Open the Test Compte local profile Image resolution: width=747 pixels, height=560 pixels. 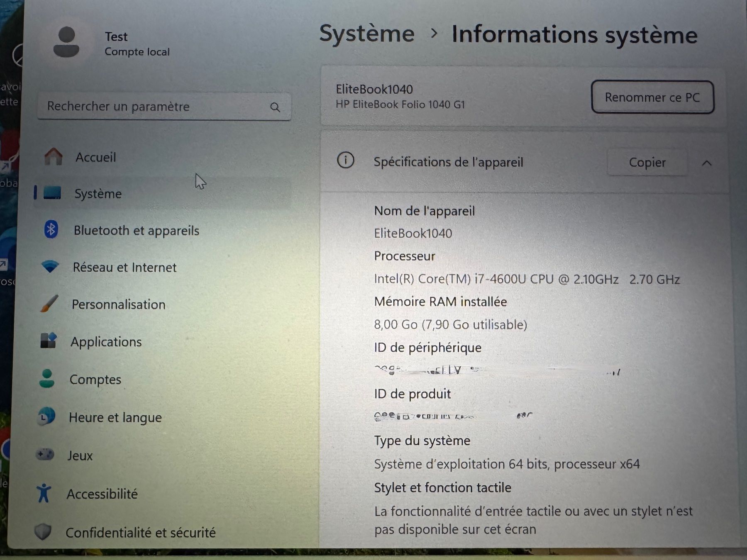coord(112,43)
